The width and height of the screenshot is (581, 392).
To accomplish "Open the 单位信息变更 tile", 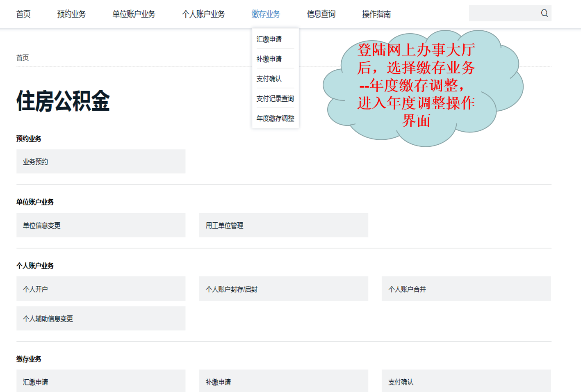I will (101, 225).
